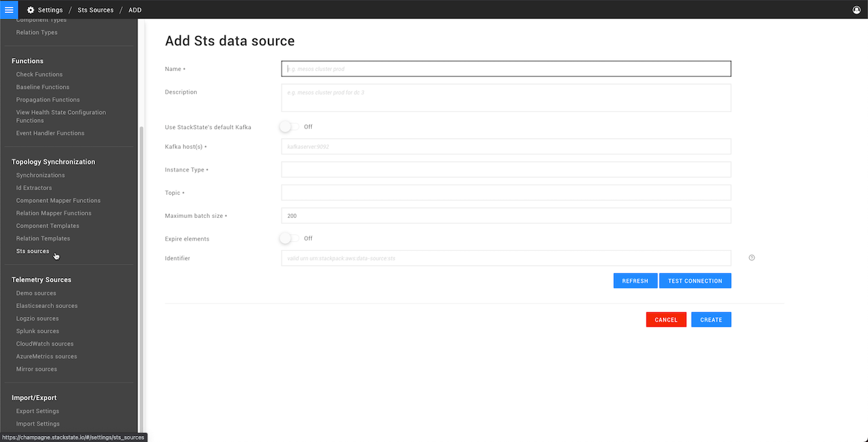
Task: Focus the Kafka host(s) field
Action: 506,146
